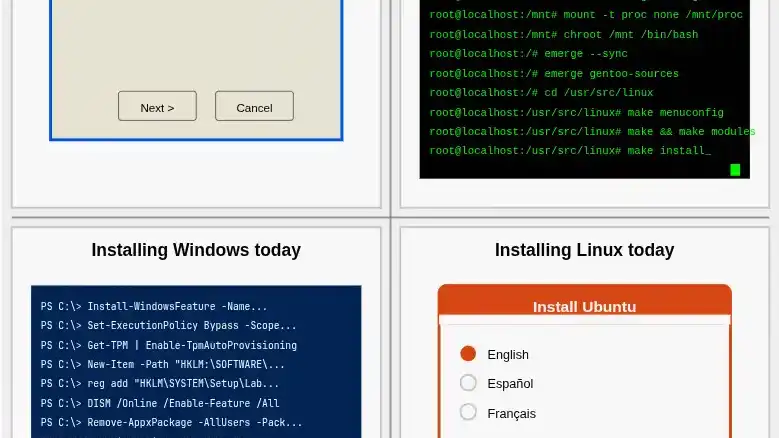The image size is (779, 438).
Task: Select the Install-WindowsFeature PowerShell line
Action: 154,307
